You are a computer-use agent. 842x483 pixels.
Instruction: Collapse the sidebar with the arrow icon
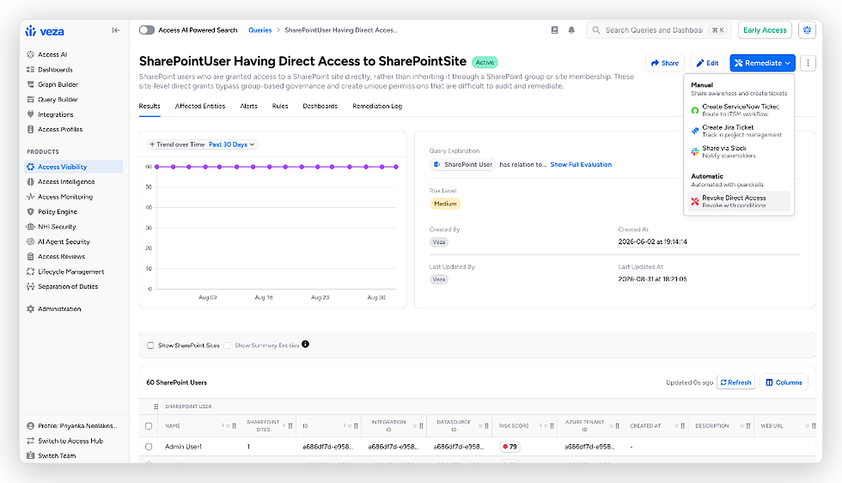(x=115, y=31)
